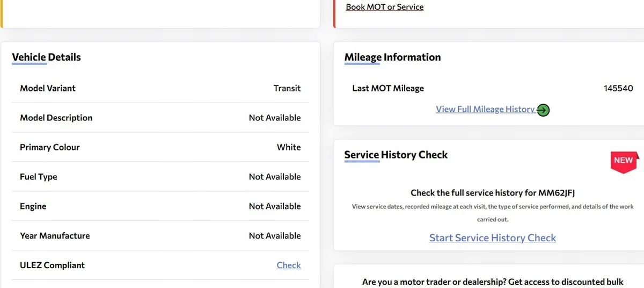Click 'Check the full service history for MM62JFJ' text
This screenshot has width=644, height=288.
(x=493, y=192)
